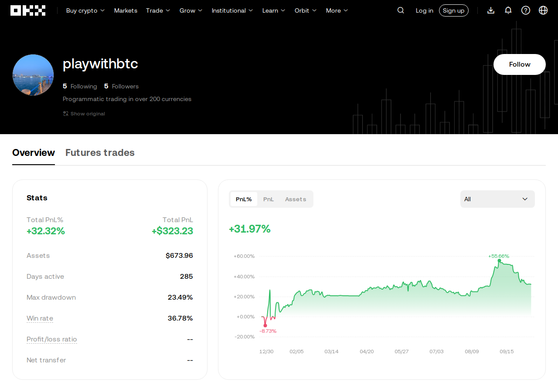The height and width of the screenshot is (392, 558).
Task: Follow the trader playwithbtc
Action: pos(520,64)
